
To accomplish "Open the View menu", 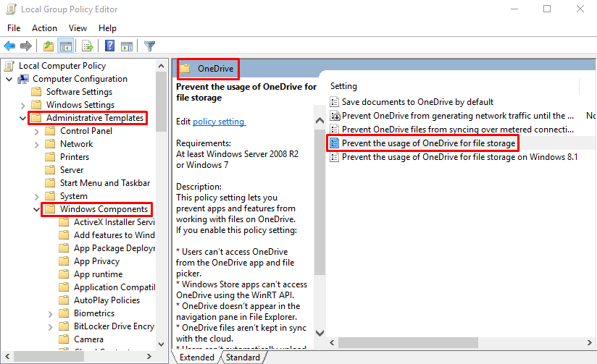I will click(78, 28).
